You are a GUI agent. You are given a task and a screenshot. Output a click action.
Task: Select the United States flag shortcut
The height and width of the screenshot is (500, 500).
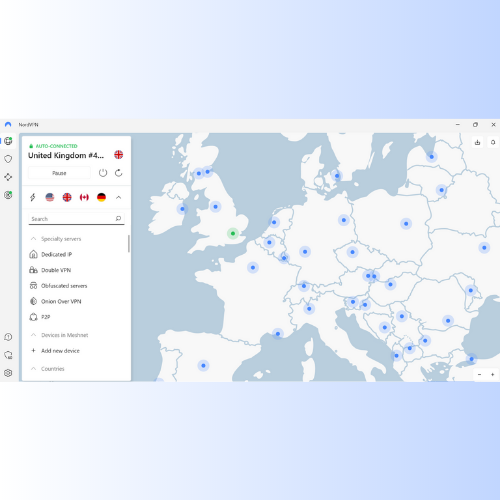point(50,197)
